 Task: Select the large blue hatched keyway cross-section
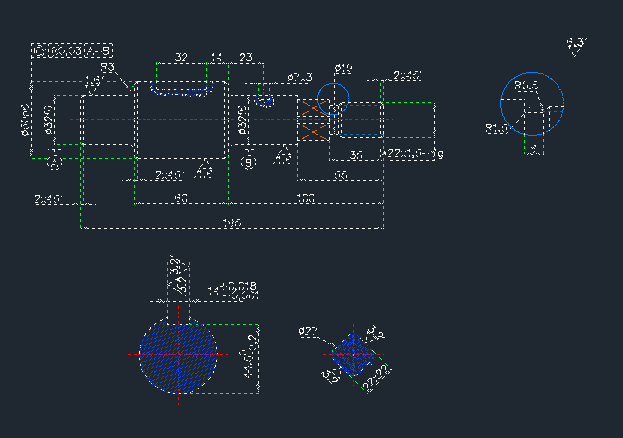click(x=178, y=355)
